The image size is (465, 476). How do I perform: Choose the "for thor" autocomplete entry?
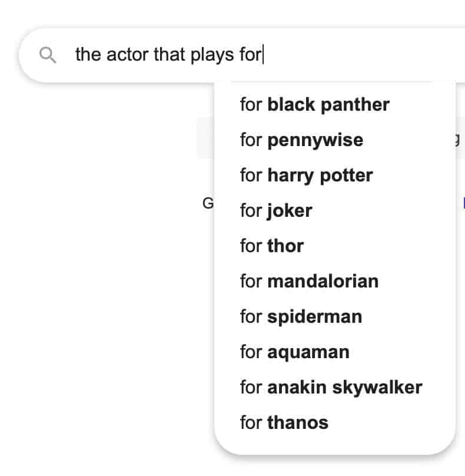[x=272, y=246]
